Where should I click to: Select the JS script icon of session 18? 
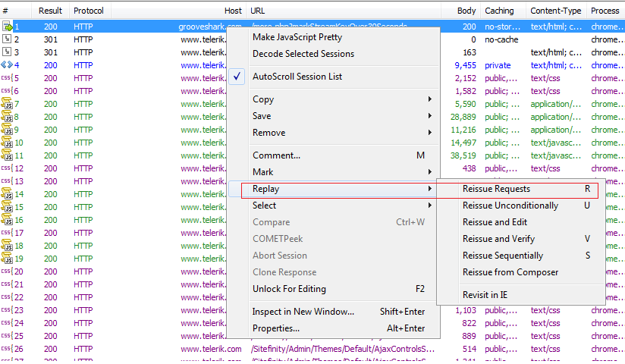click(x=7, y=245)
